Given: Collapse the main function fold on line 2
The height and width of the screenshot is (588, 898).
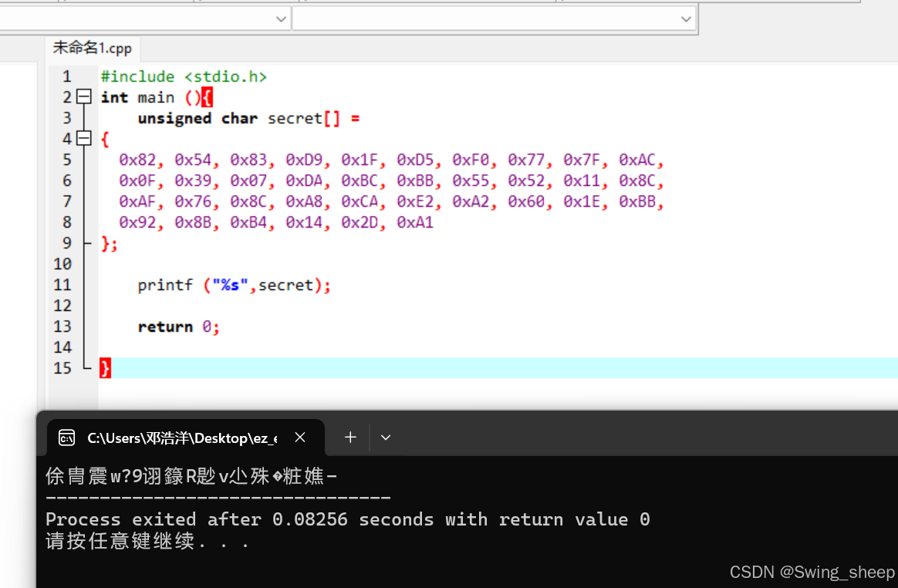Looking at the screenshot, I should pos(84,97).
